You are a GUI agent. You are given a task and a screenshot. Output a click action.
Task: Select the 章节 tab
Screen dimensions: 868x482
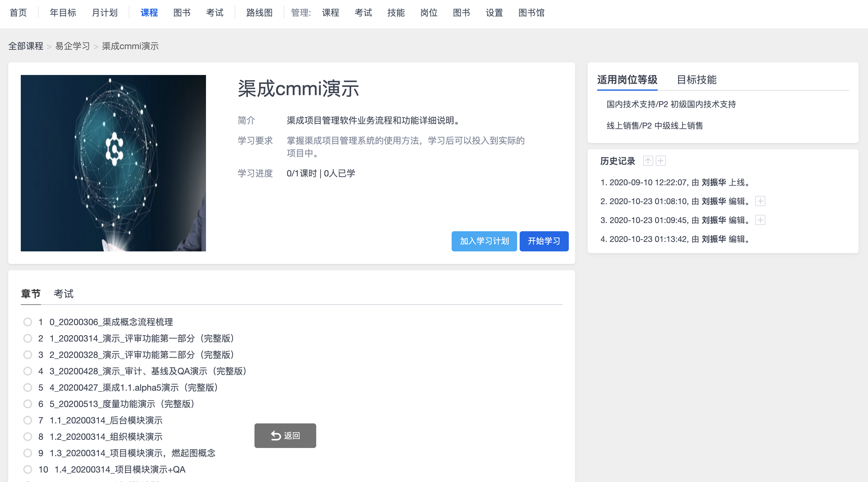coord(31,294)
